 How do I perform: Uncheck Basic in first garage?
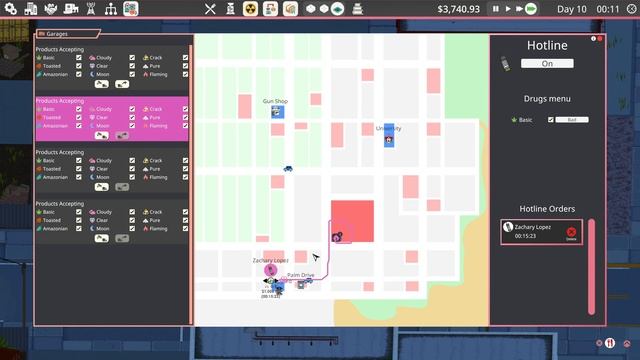pos(78,58)
